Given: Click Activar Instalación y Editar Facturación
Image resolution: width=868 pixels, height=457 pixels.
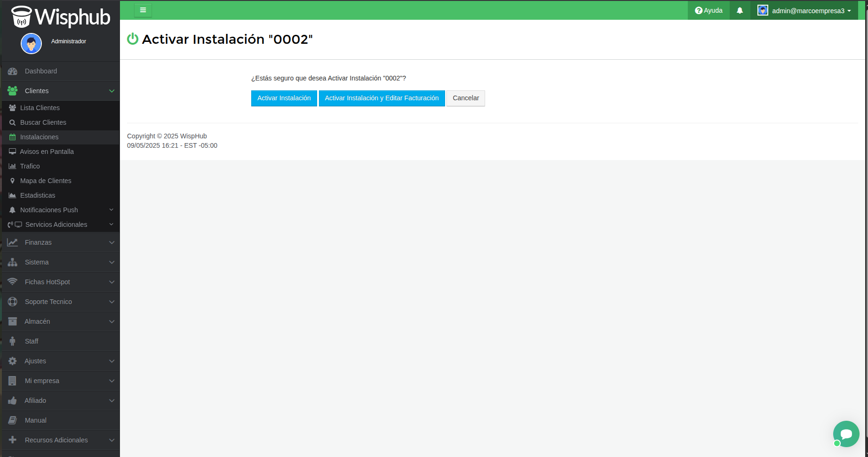Looking at the screenshot, I should (382, 98).
